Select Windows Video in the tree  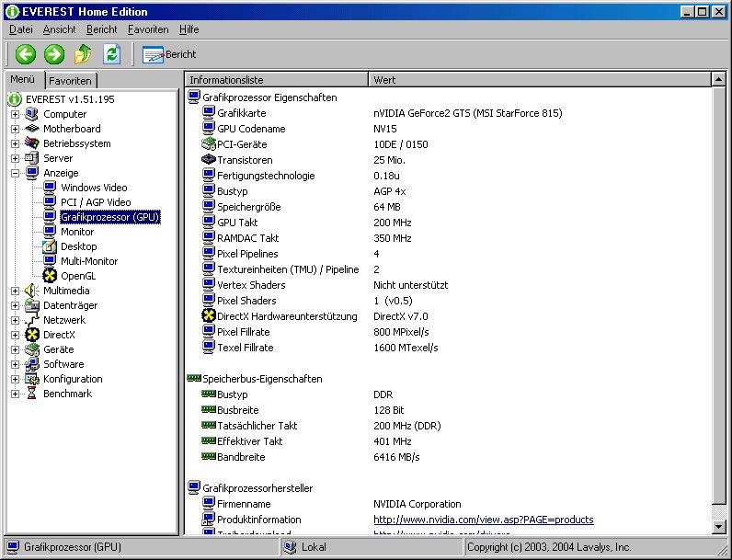(x=94, y=188)
